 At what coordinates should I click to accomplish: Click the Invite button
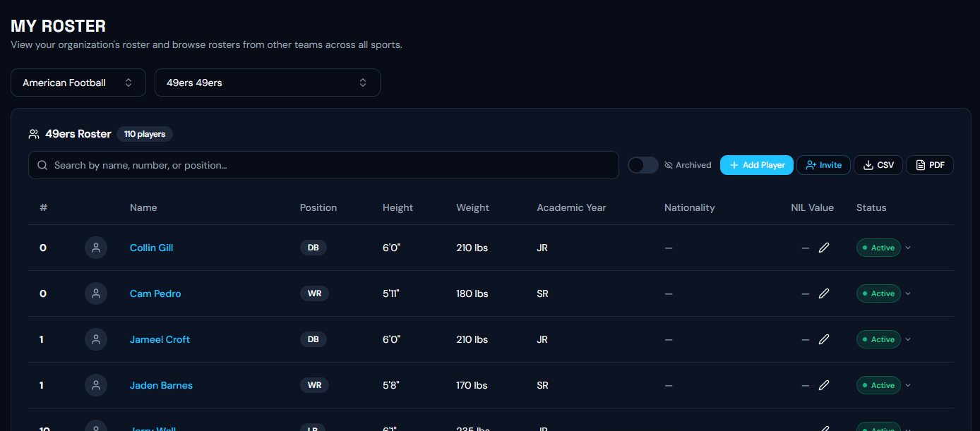[x=823, y=165]
